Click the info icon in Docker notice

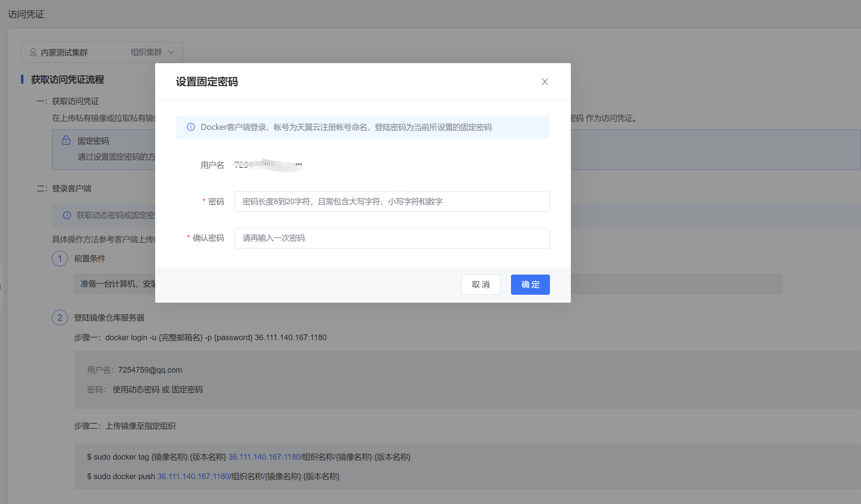click(191, 127)
